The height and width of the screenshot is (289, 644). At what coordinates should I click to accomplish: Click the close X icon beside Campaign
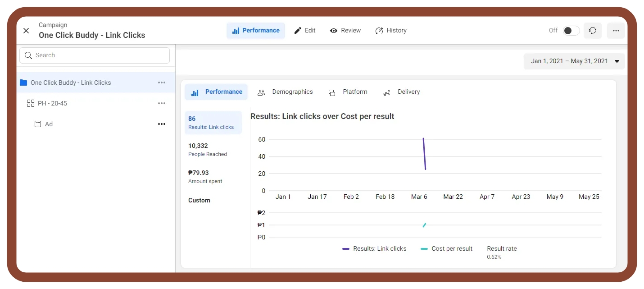coord(26,31)
